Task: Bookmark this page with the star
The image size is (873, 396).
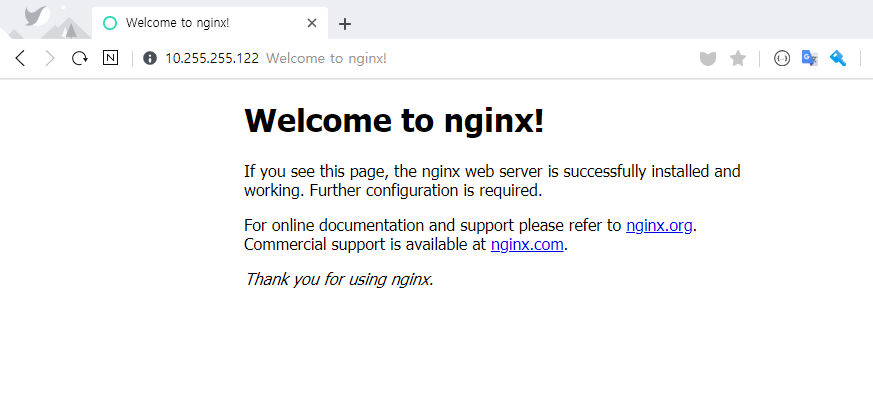Action: tap(738, 58)
